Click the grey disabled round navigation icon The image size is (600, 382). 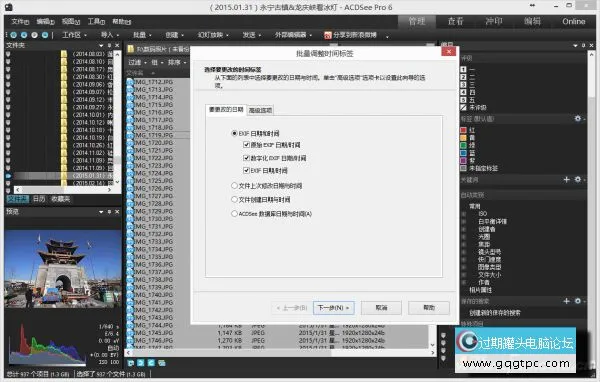(34, 35)
